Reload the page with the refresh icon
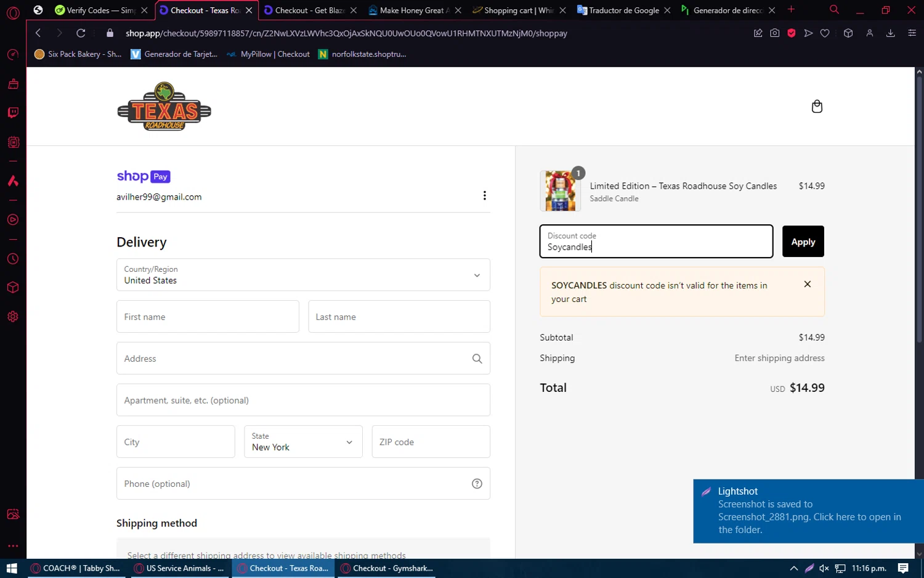Image resolution: width=924 pixels, height=578 pixels. pyautogui.click(x=81, y=33)
